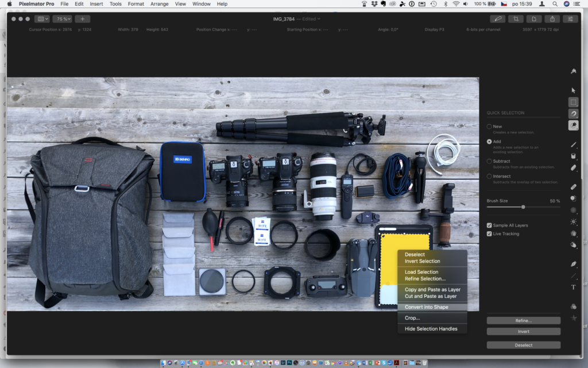588x368 pixels.
Task: Click the 50 % brush size value
Action: pos(555,201)
